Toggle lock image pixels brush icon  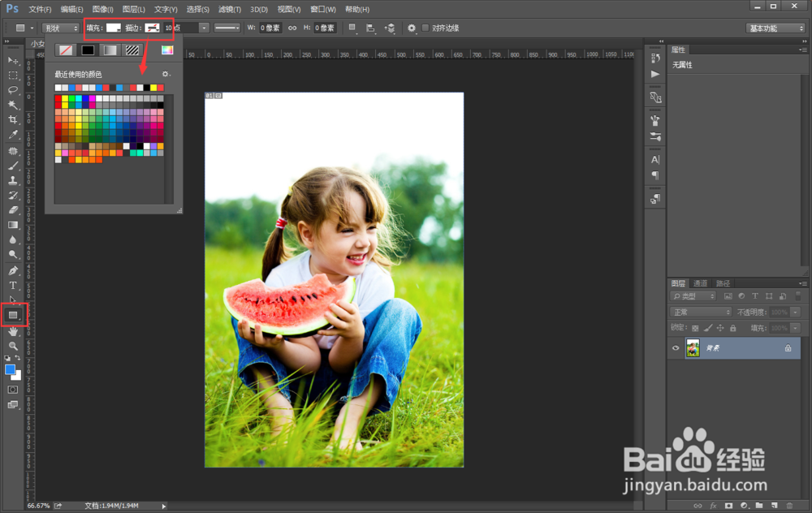707,328
